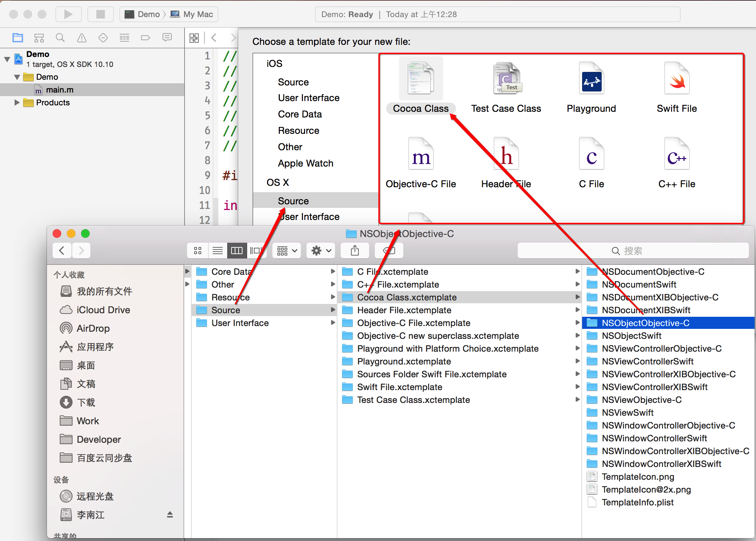Click the Finder share button
Screen dimensions: 756x541
tap(355, 251)
